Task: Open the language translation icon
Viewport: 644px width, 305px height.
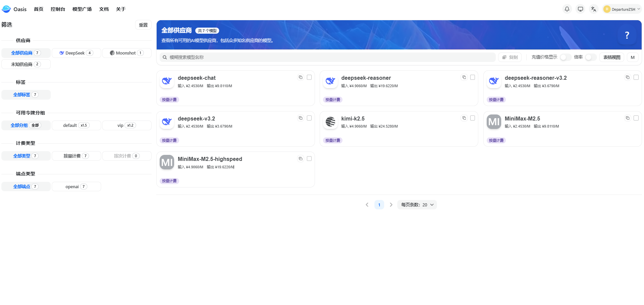Action: click(x=594, y=9)
